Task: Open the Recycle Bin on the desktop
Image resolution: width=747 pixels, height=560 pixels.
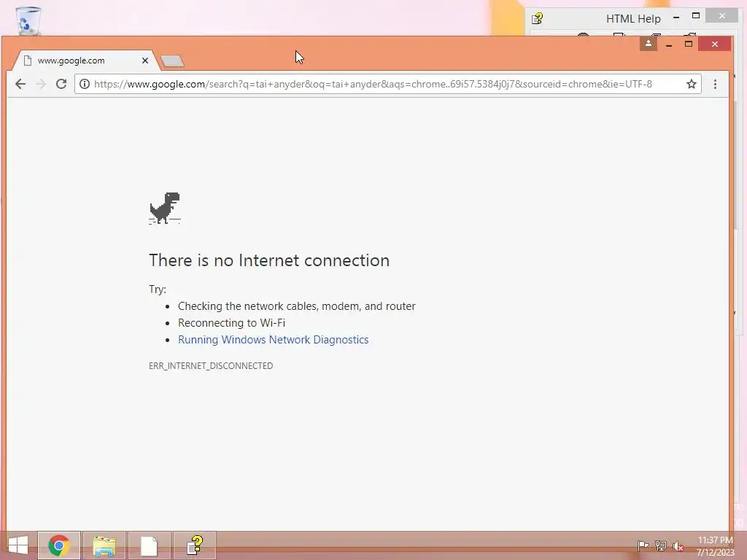Action: (x=28, y=21)
